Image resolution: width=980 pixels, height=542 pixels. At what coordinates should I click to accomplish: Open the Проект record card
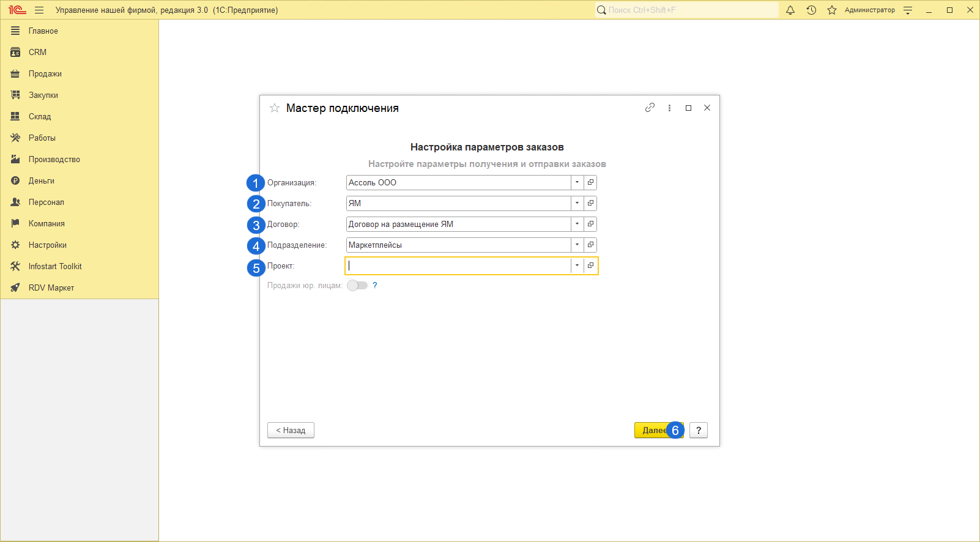590,265
